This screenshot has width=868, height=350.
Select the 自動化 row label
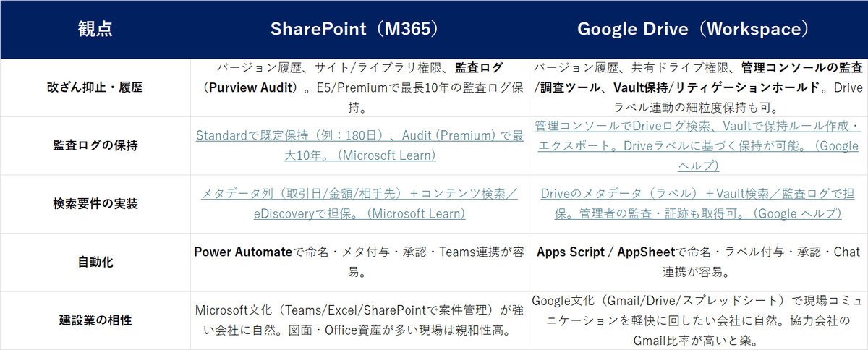pyautogui.click(x=95, y=262)
